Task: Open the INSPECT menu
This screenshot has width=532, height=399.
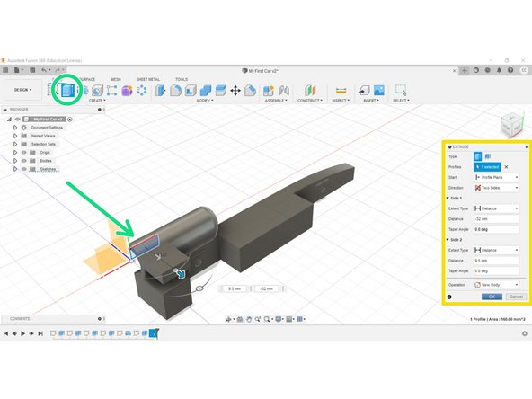Action: pyautogui.click(x=341, y=101)
